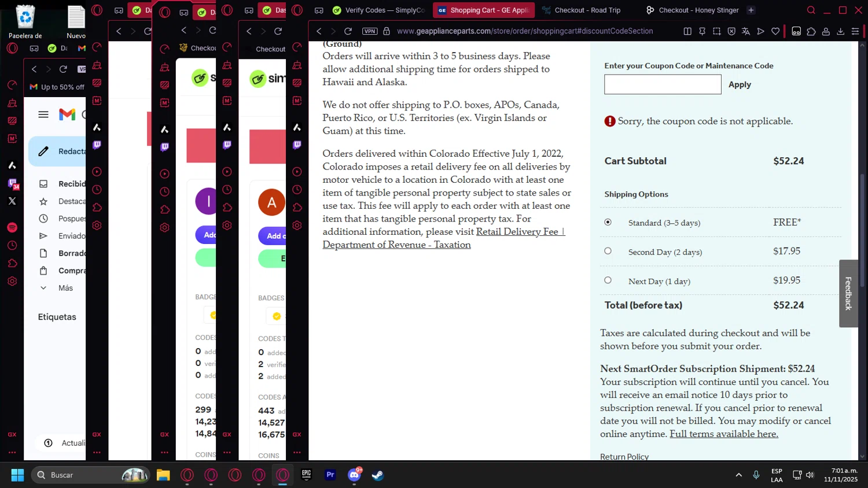This screenshot has width=868, height=488.
Task: Click the heart bookmark icon in Shopping Cart toolbar
Action: (775, 31)
